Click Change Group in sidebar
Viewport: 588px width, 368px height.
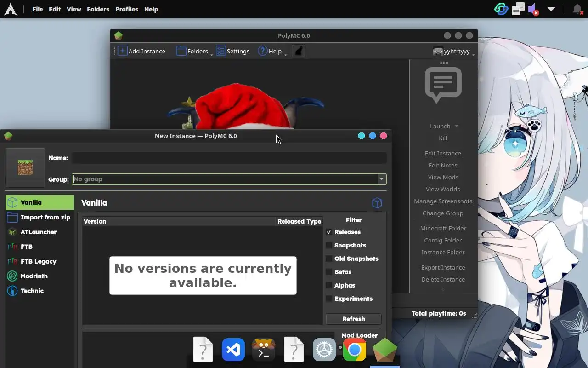click(x=443, y=213)
